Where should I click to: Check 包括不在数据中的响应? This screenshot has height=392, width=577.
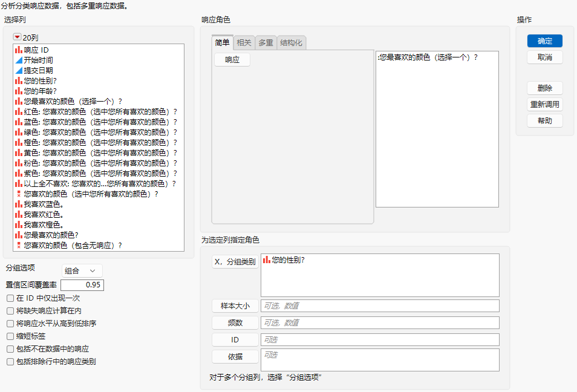(x=10, y=349)
